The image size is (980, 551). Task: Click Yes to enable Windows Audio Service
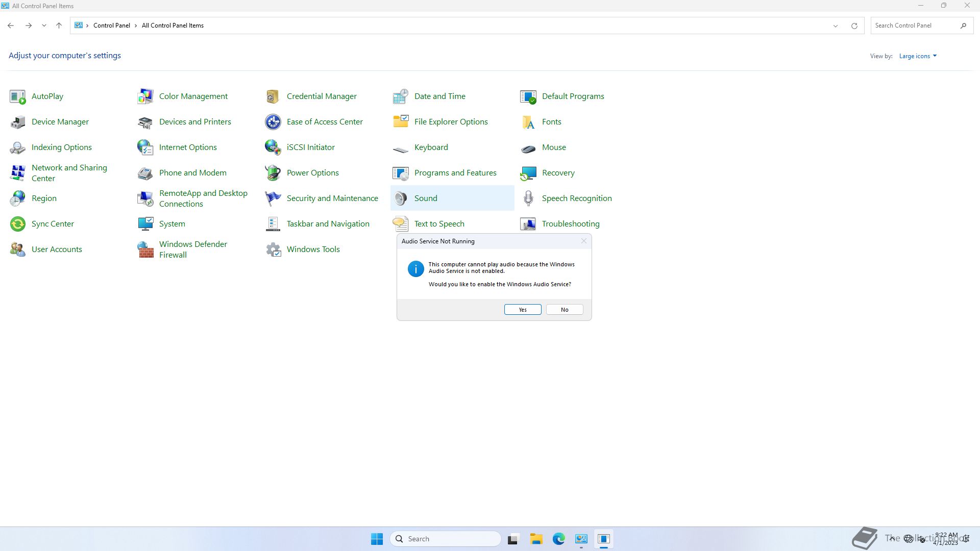pos(523,310)
